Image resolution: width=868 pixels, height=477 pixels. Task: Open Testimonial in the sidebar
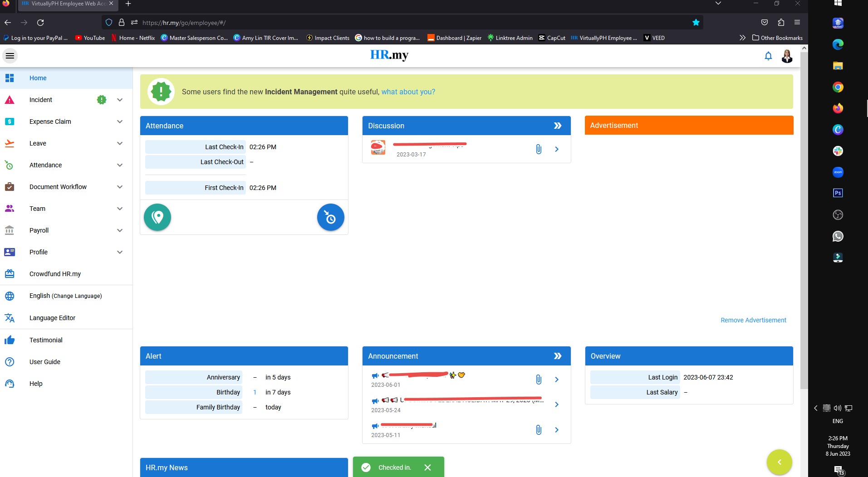(x=66, y=340)
